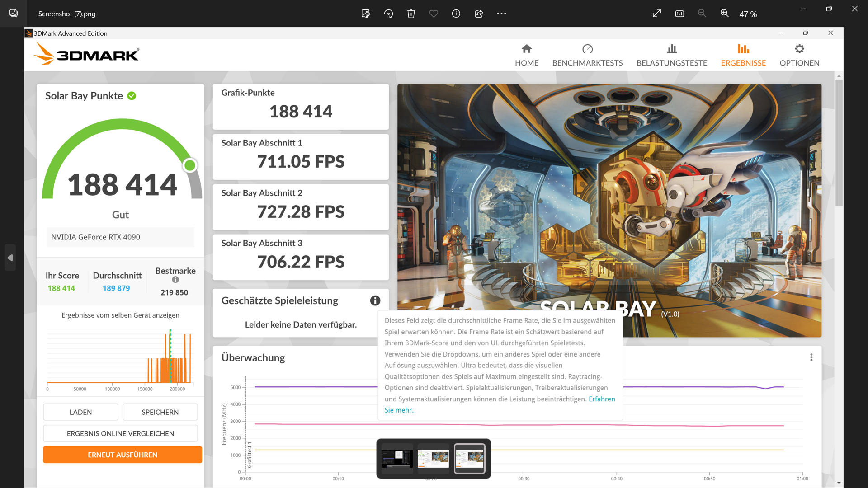Toggle actual size 1:1 view
Image resolution: width=868 pixels, height=488 pixels.
(x=679, y=14)
